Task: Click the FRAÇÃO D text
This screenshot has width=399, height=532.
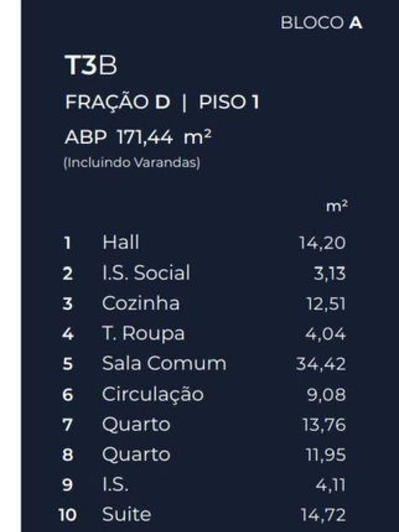Action: (118, 102)
